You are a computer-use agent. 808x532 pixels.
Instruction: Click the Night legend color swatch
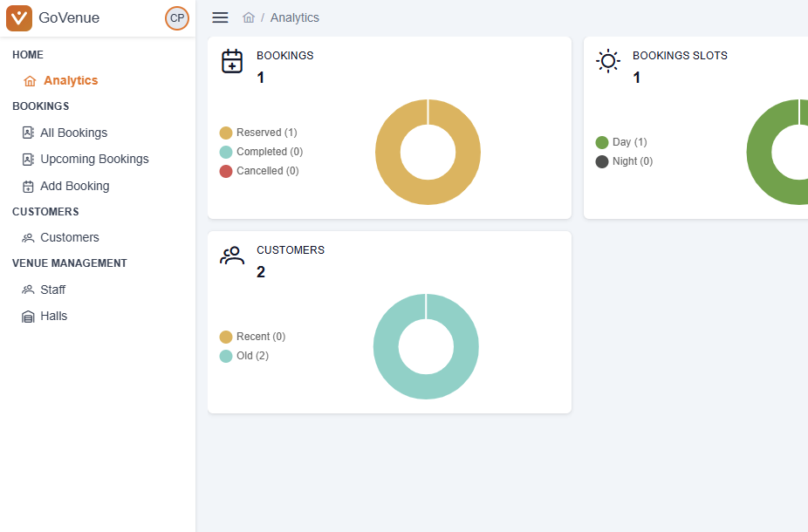(602, 161)
